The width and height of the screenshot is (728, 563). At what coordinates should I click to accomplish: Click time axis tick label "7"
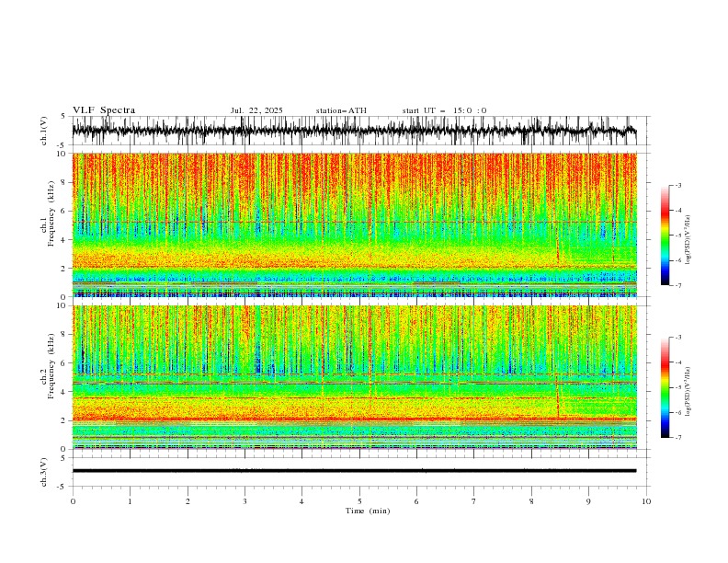click(474, 501)
